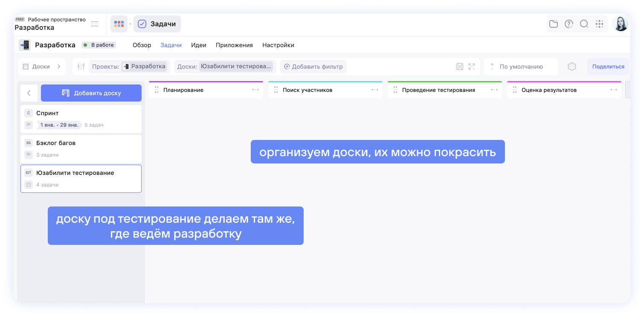
Task: Open the По умолчанию sort dropdown
Action: pyautogui.click(x=521, y=67)
